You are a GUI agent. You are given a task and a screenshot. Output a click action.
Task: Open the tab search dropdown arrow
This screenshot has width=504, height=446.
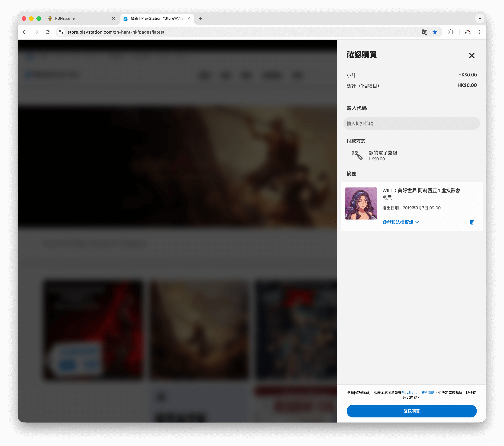tap(480, 18)
